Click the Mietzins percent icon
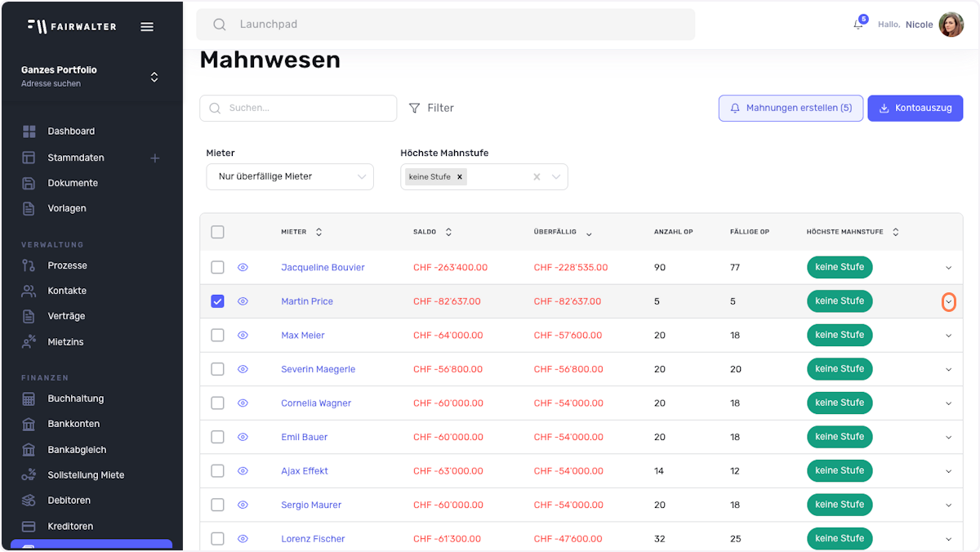 click(29, 341)
